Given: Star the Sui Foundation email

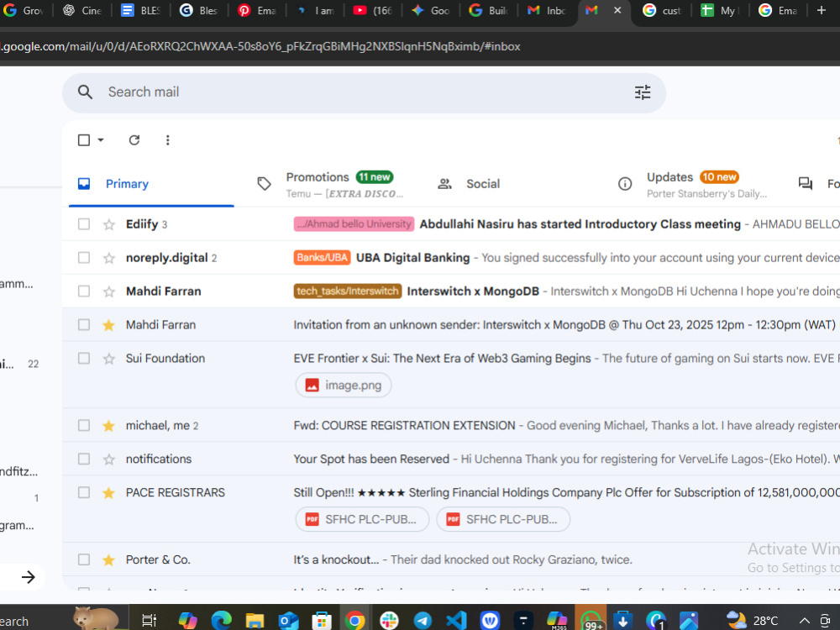Looking at the screenshot, I should tap(108, 359).
